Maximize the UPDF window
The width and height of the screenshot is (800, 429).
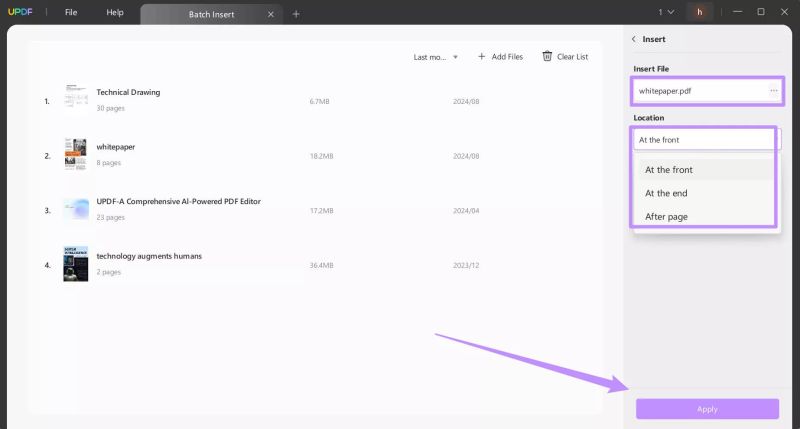tap(761, 12)
